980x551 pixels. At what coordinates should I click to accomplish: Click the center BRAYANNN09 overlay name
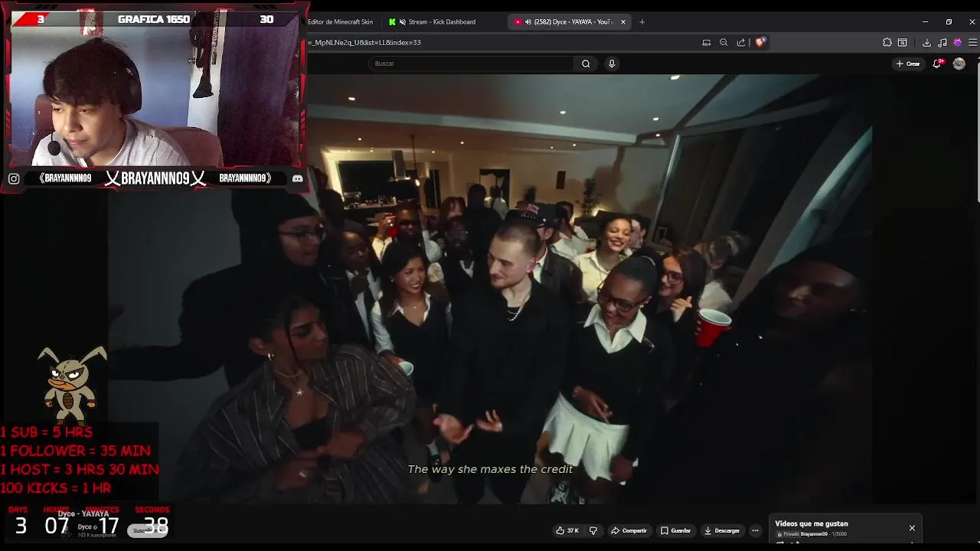[x=155, y=178]
